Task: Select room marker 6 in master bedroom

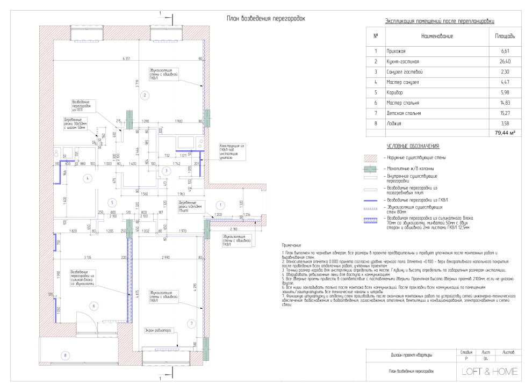Action: point(94,306)
